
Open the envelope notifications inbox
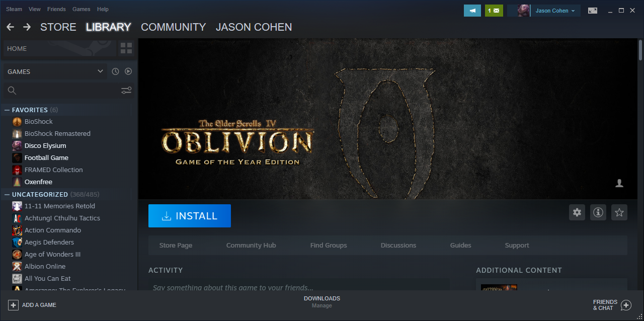pyautogui.click(x=494, y=11)
